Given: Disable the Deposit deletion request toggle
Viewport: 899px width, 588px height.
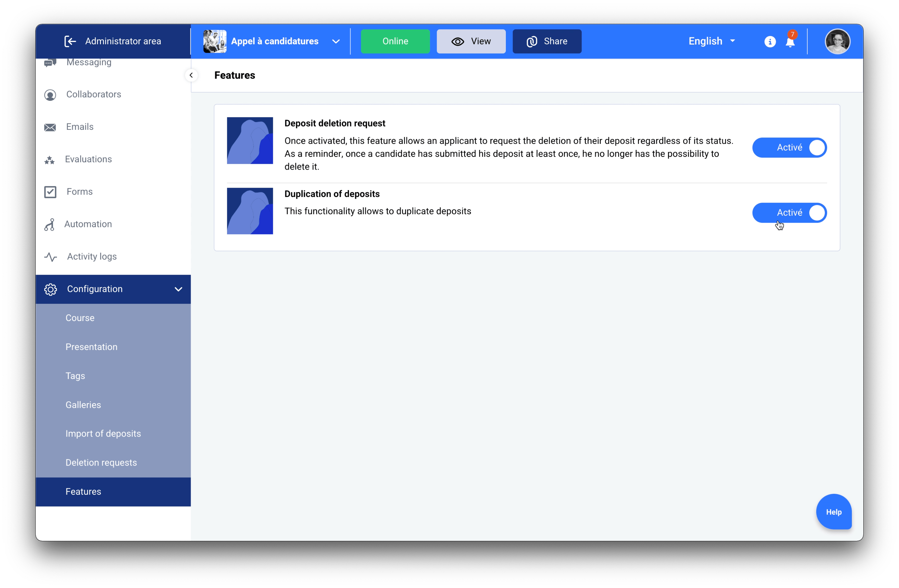Looking at the screenshot, I should click(789, 147).
